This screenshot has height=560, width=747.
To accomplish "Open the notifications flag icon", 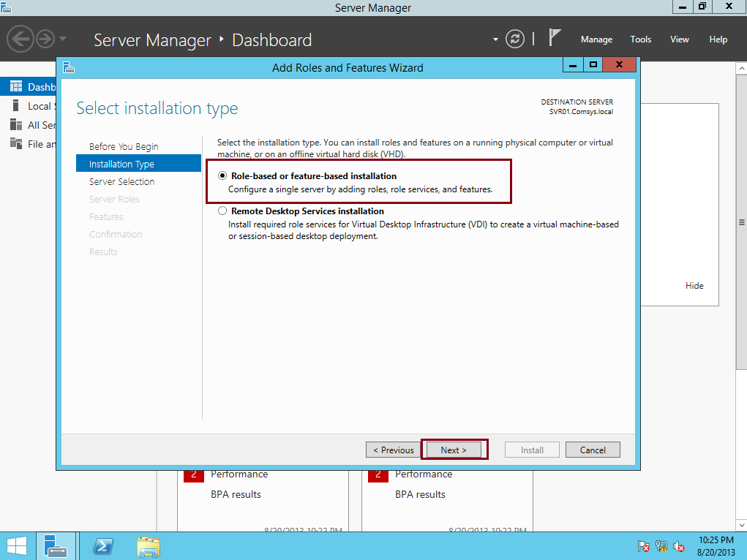I will [555, 39].
